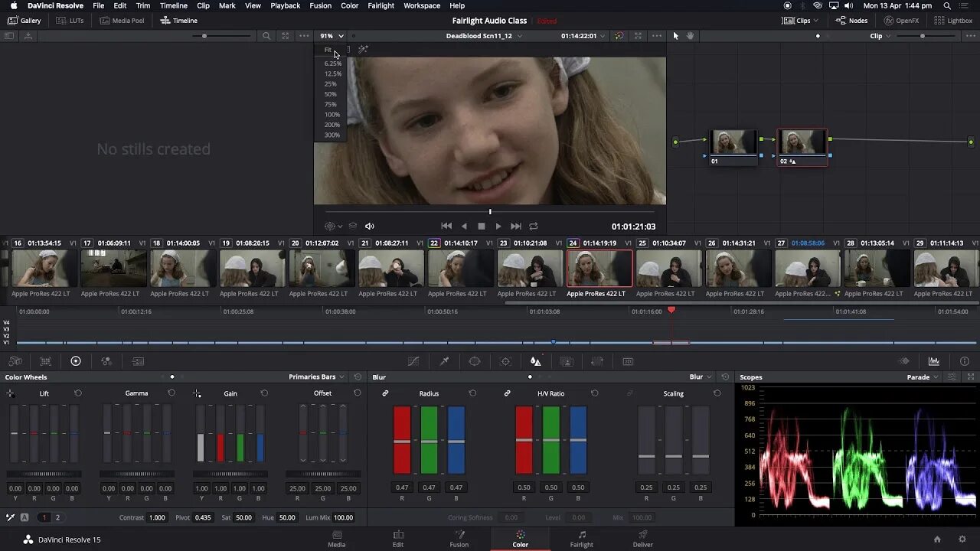
Task: Open the LUTs browser
Action: point(70,21)
